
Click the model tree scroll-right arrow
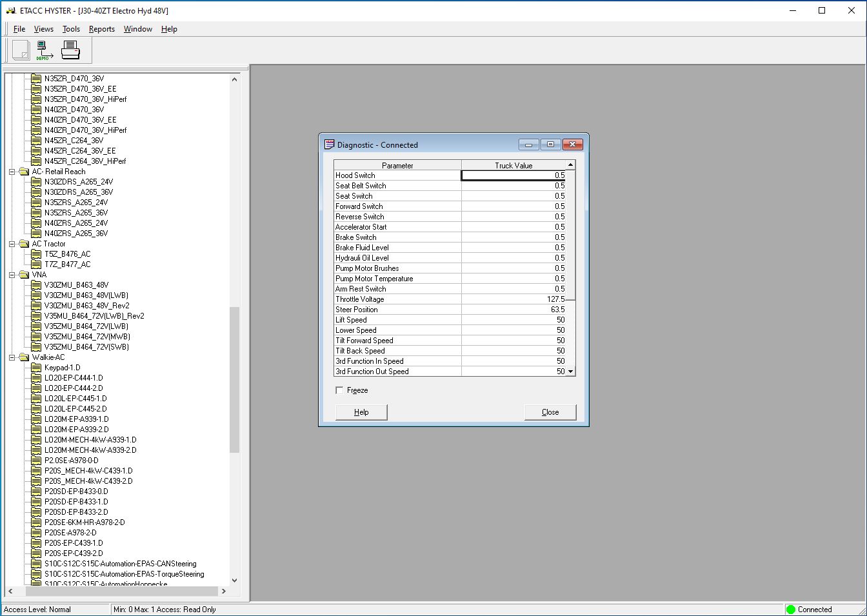[x=224, y=591]
